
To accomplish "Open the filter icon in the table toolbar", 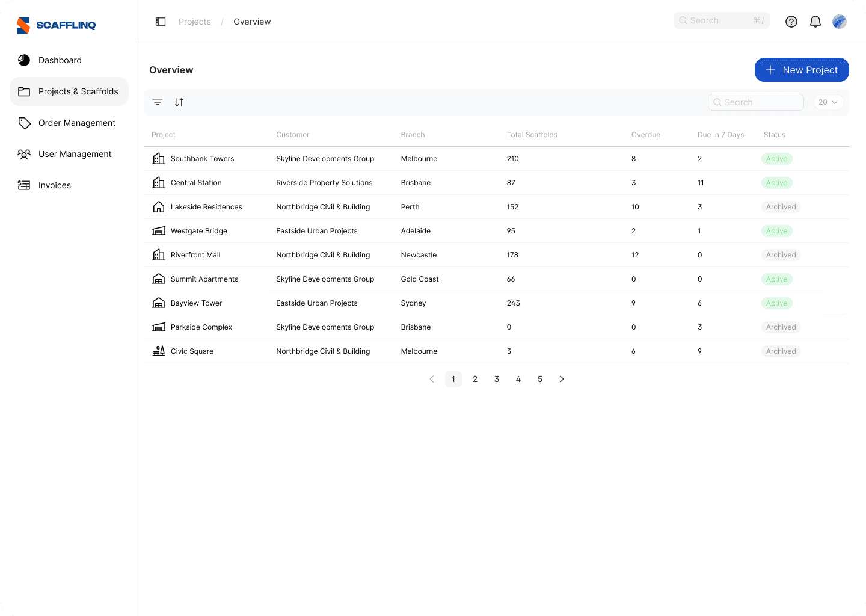I will point(158,102).
